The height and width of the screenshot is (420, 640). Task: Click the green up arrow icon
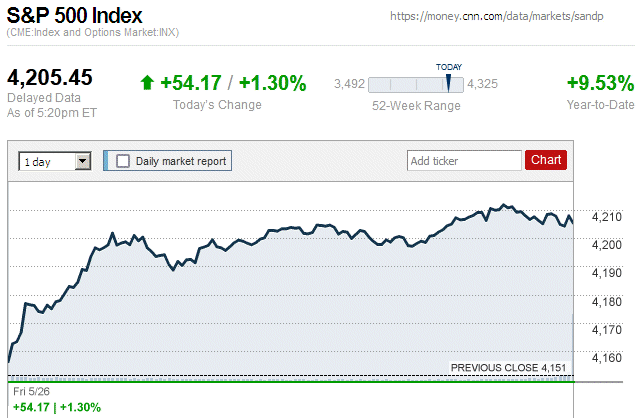click(x=147, y=82)
